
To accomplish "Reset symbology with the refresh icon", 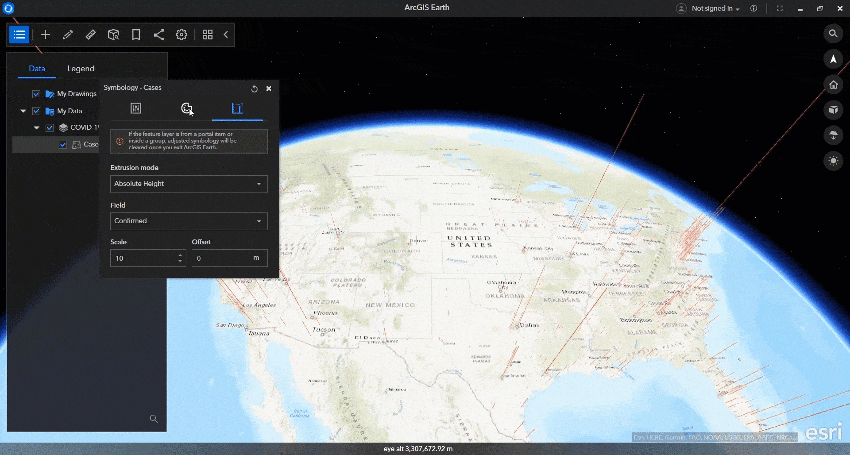I will click(x=254, y=88).
